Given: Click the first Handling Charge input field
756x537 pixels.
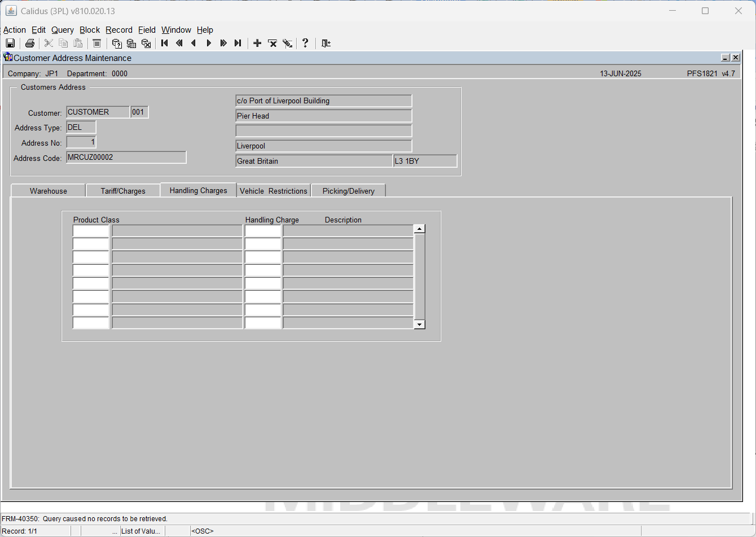Looking at the screenshot, I should (x=263, y=230).
